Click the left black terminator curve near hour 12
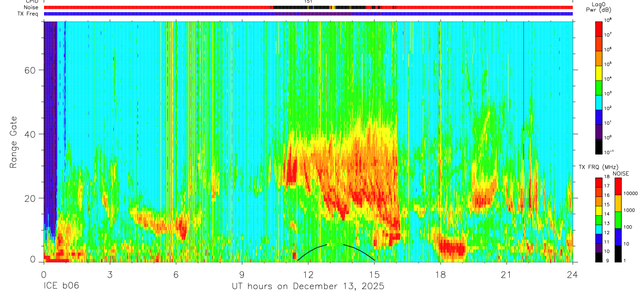The height and width of the screenshot is (297, 644). click(313, 251)
